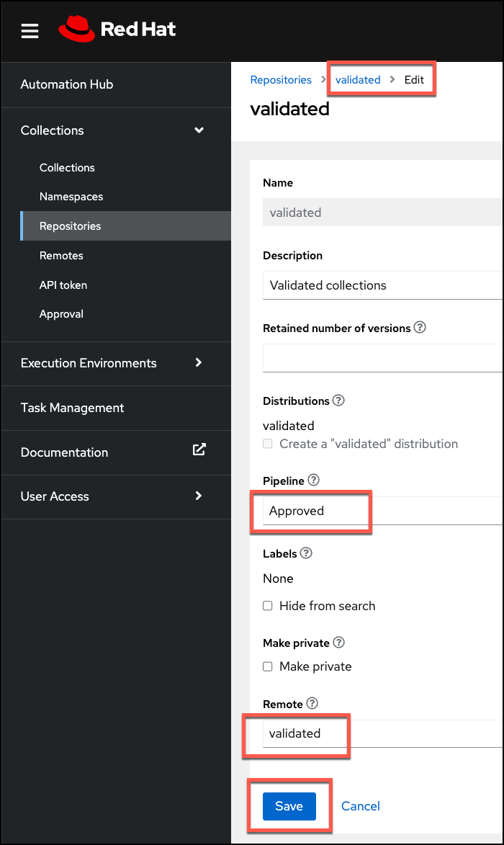504x845 pixels.
Task: Enable the Hide from search checkbox
Action: point(268,606)
